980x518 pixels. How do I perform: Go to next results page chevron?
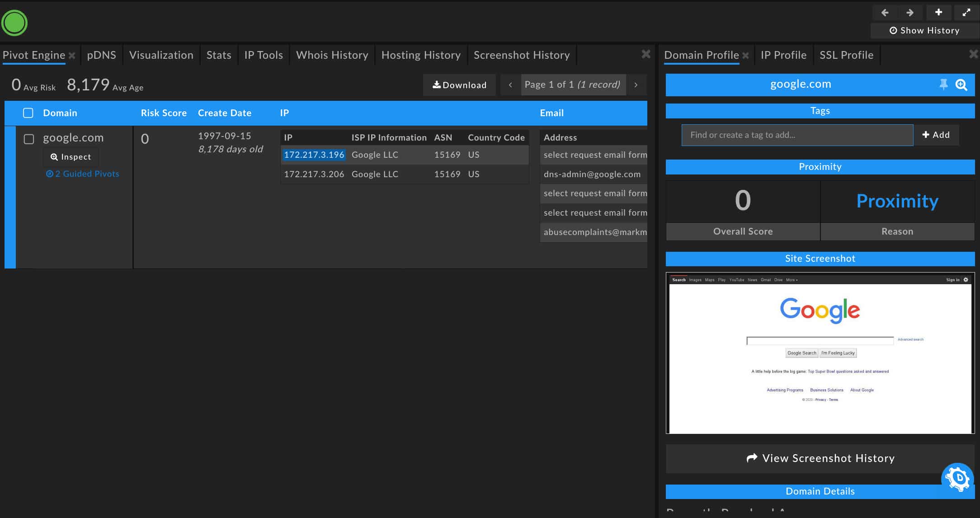pos(636,85)
